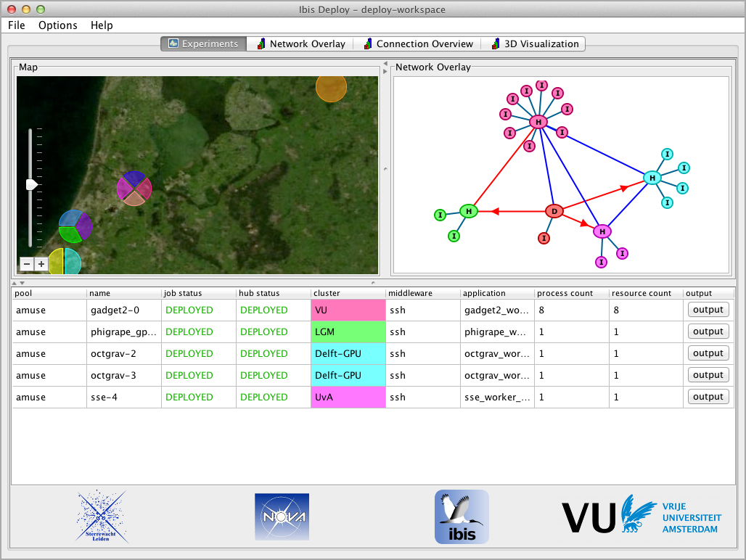Open the File menu
Image resolution: width=746 pixels, height=560 pixels.
(17, 25)
